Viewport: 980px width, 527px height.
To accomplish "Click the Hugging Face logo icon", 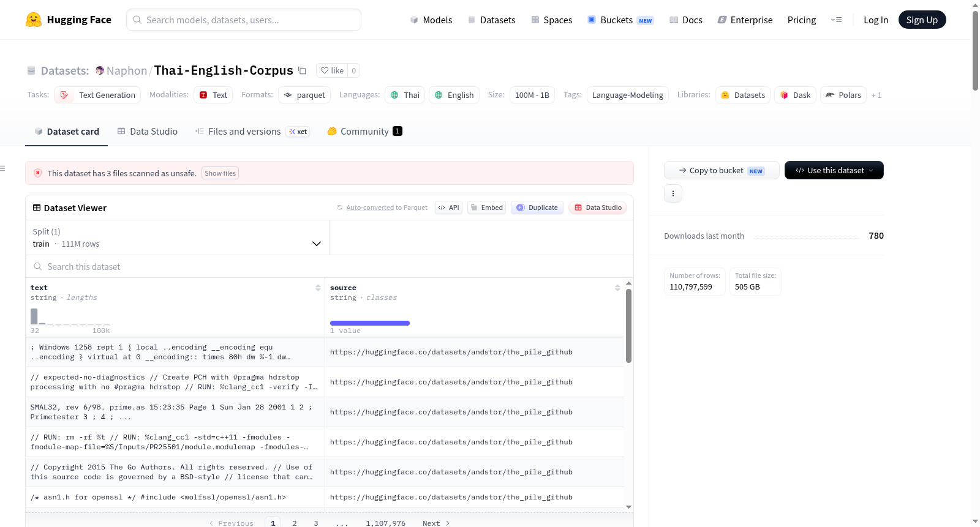I will coord(34,20).
